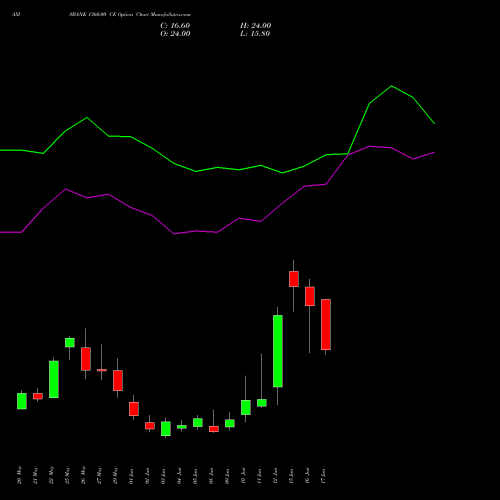Click the 25 May date label

67,475
